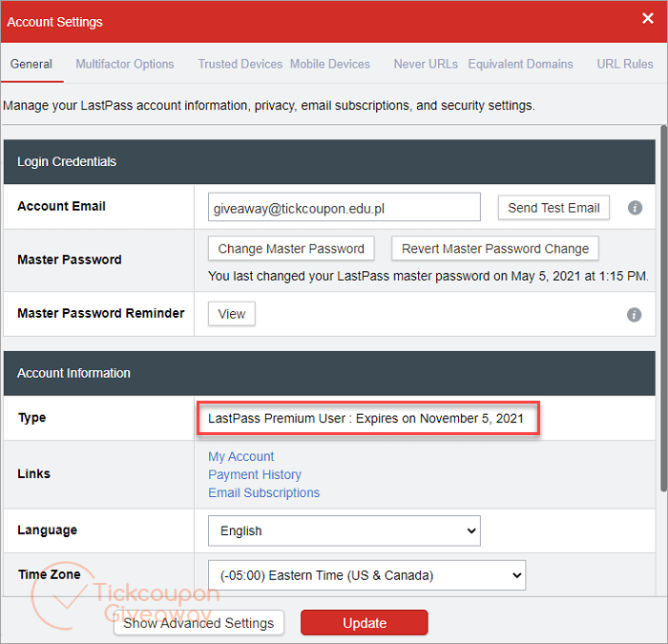Click Revert Master Password Change button

pos(495,248)
